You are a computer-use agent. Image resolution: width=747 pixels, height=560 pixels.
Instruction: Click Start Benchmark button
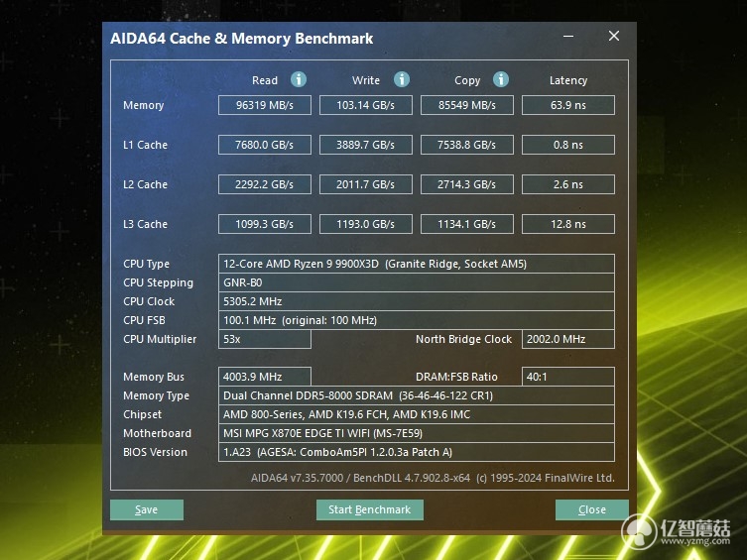370,509
